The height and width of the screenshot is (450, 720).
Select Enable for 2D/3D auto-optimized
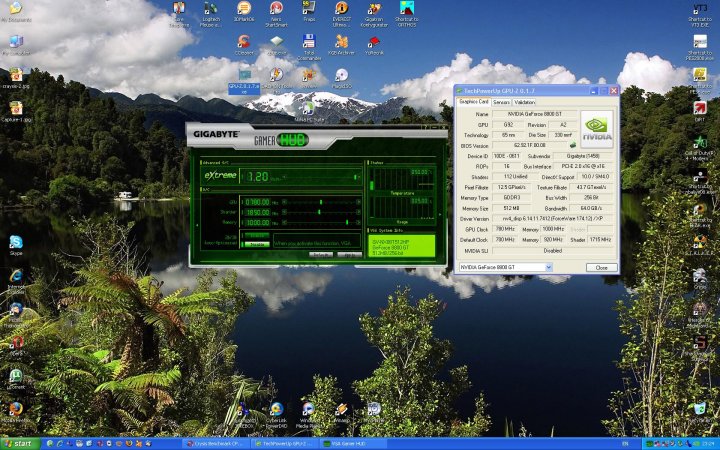click(256, 236)
